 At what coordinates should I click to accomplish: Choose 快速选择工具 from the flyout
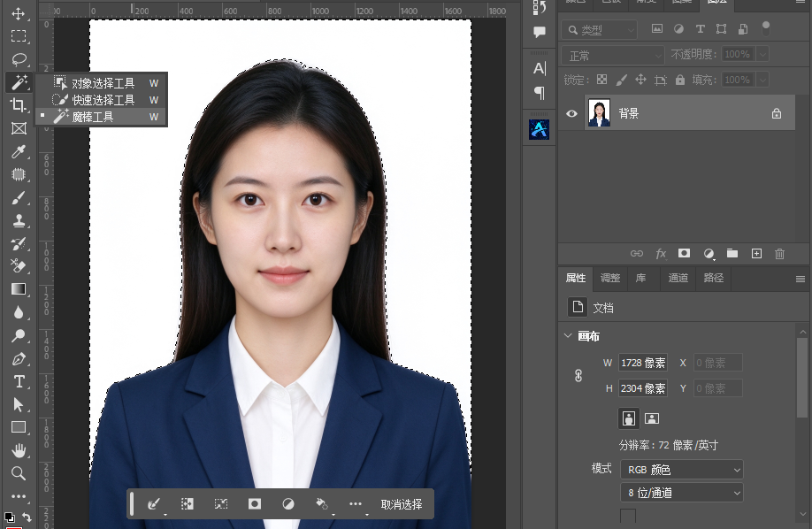102,99
